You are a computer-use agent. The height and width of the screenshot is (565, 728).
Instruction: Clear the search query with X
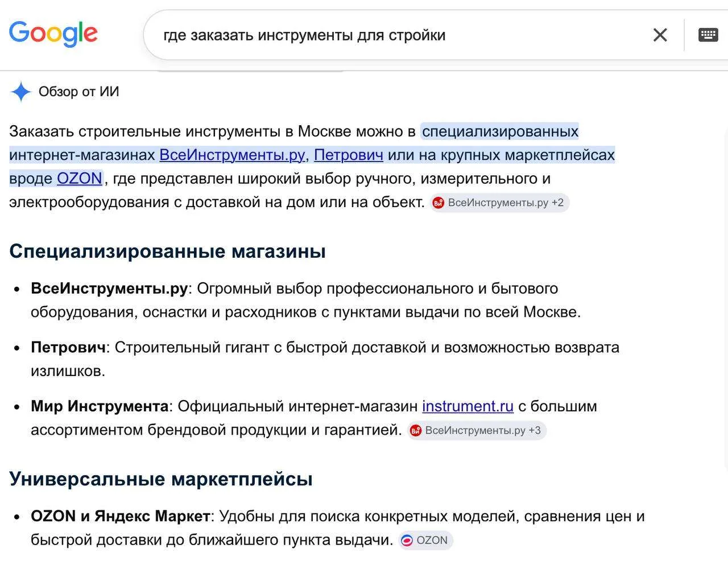tap(660, 35)
